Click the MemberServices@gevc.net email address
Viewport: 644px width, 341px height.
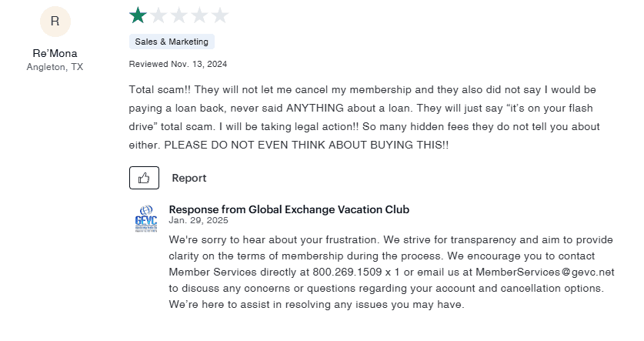click(x=545, y=272)
